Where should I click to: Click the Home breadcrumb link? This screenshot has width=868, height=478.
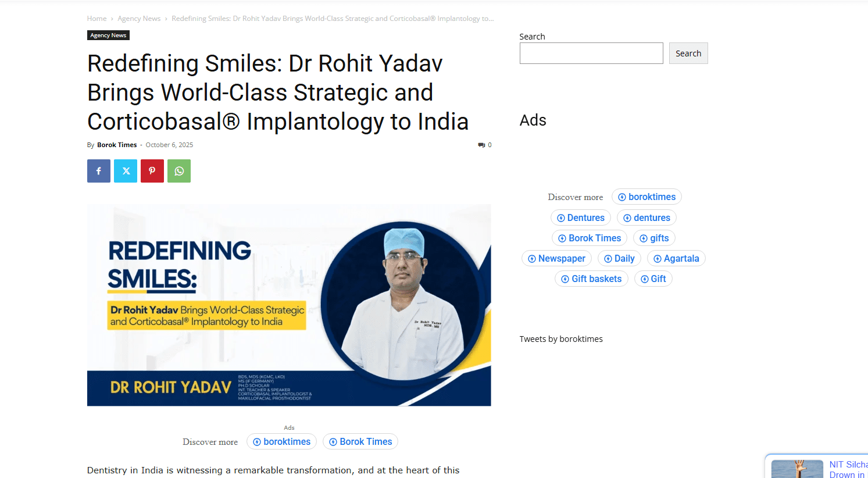(x=97, y=19)
